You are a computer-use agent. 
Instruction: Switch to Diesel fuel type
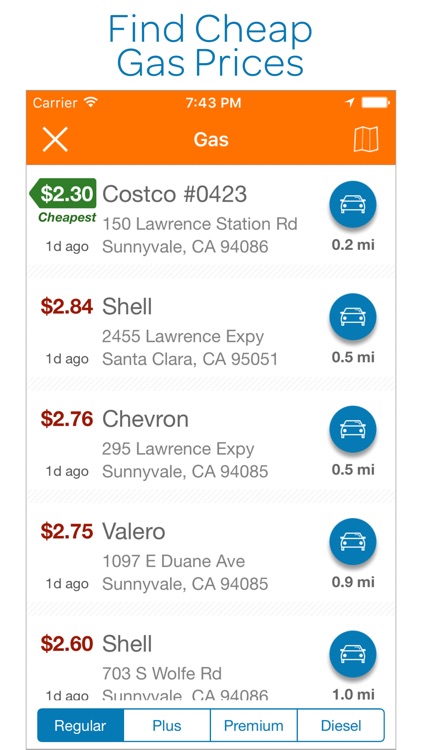[x=341, y=725]
